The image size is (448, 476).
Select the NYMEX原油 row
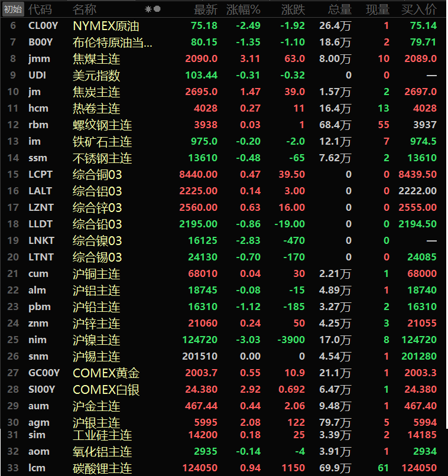coord(224,26)
